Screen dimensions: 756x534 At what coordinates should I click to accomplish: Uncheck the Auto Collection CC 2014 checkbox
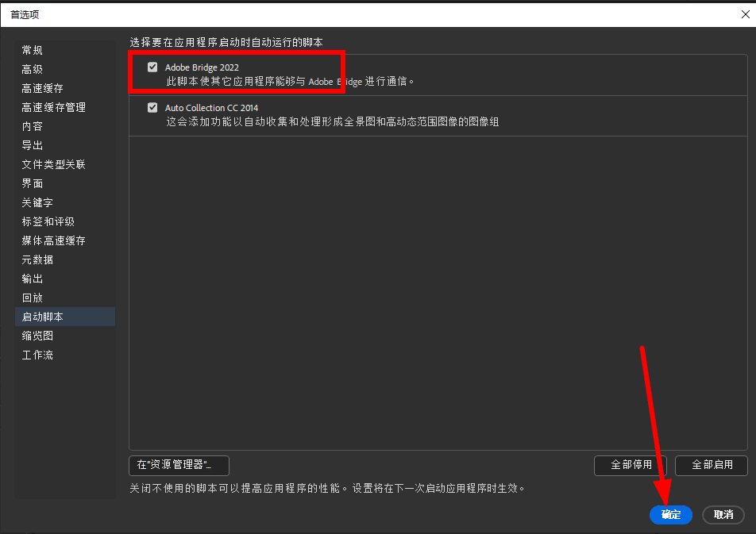(152, 107)
